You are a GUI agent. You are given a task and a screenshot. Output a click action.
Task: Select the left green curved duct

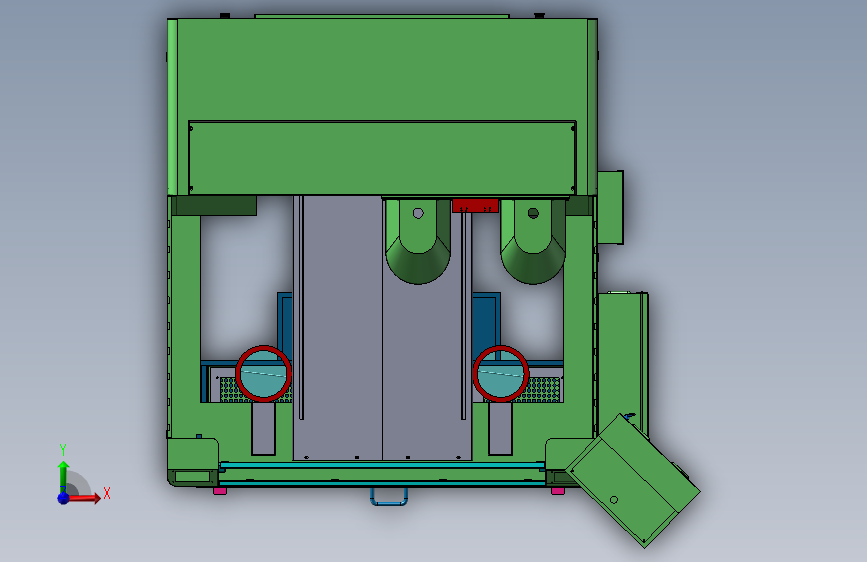pyautogui.click(x=418, y=242)
